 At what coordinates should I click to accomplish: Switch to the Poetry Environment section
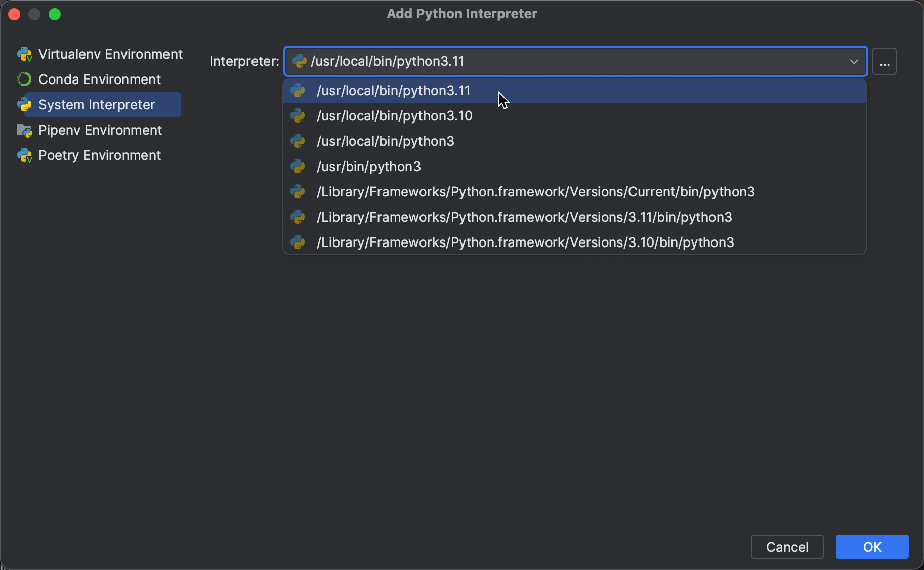(100, 155)
